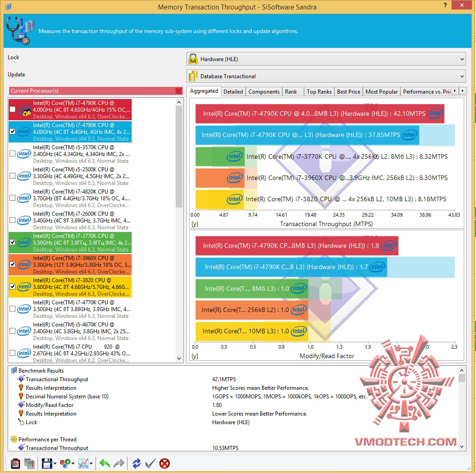Screen dimensions: 476x473
Task: Click the blue refresh arrows icon
Action: [x=137, y=464]
